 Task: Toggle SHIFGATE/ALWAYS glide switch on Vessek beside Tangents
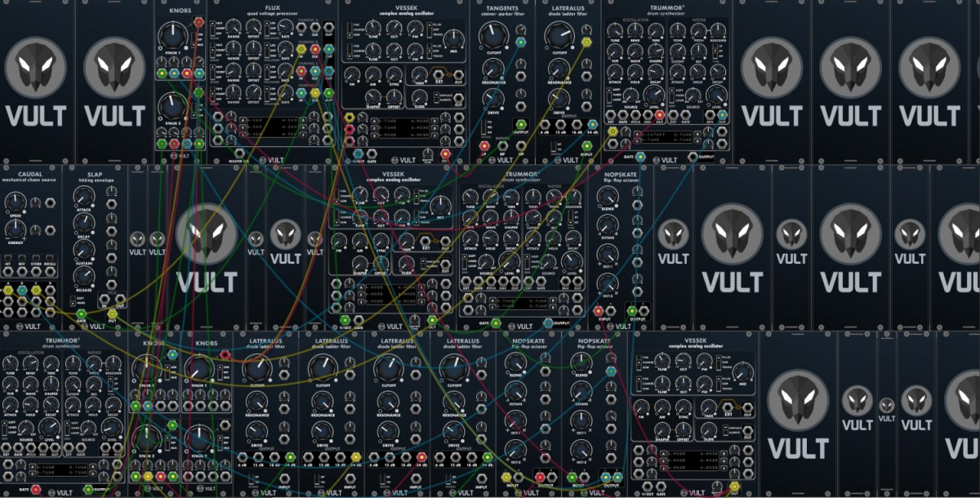(436, 97)
